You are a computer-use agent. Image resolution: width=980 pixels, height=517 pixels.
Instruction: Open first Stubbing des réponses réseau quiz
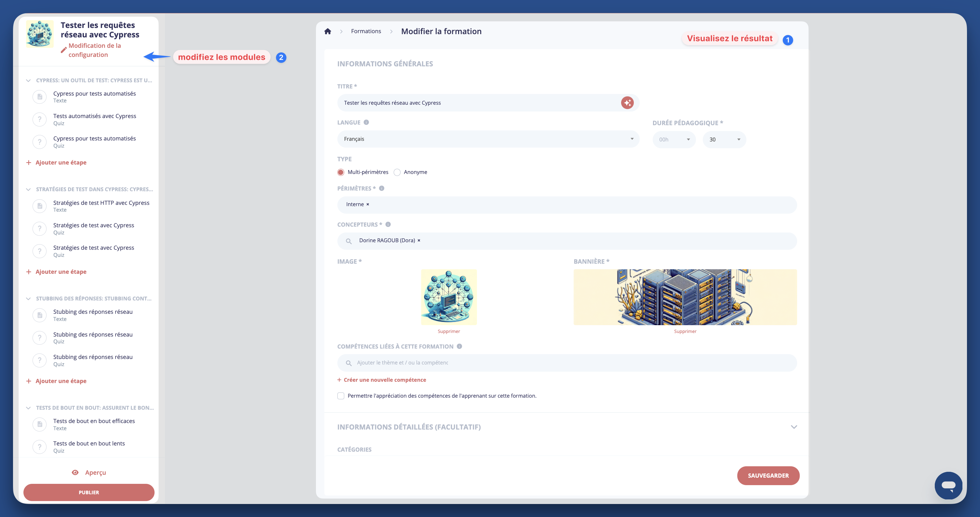92,338
